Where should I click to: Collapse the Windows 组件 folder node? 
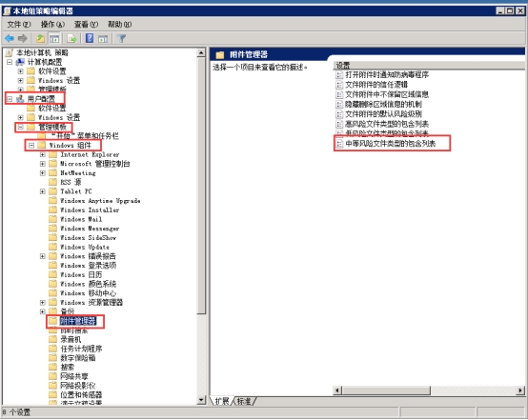[x=31, y=146]
